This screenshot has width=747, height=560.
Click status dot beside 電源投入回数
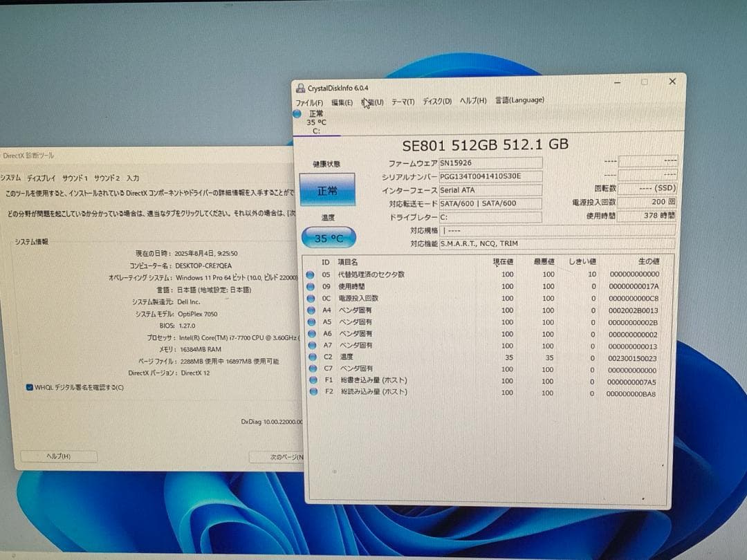(x=312, y=298)
